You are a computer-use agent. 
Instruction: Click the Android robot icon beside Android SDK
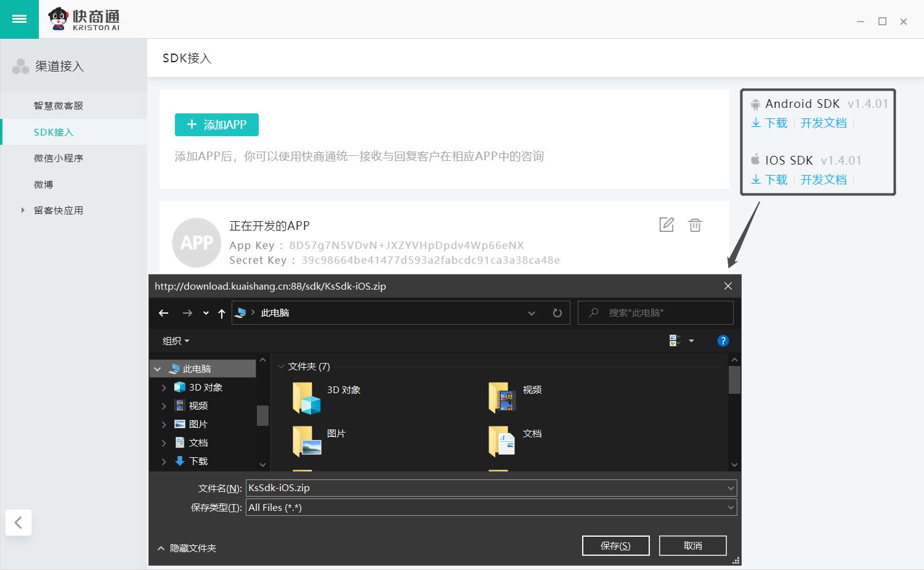[755, 104]
